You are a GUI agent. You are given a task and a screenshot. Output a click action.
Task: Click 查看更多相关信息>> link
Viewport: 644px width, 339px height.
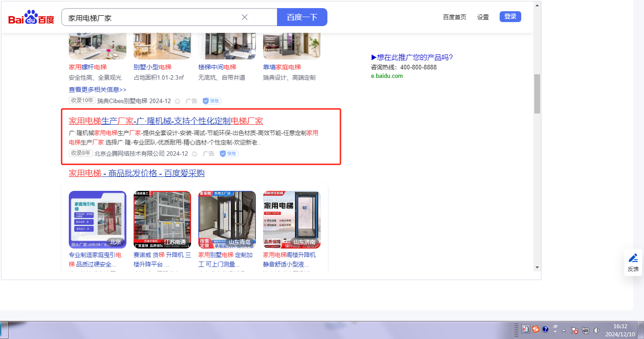(98, 90)
